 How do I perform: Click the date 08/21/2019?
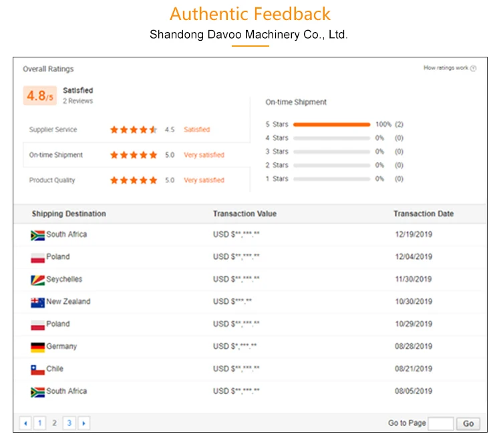(x=413, y=369)
